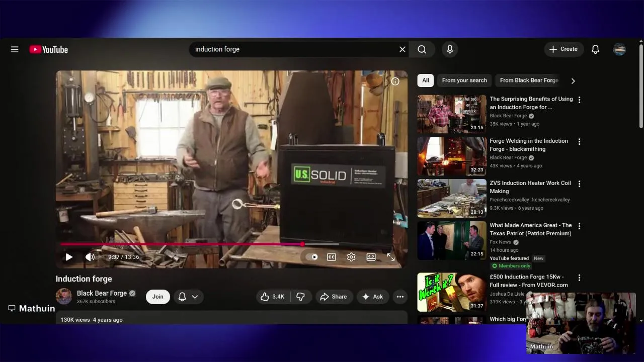Start voice search with the microphone
Image resolution: width=644 pixels, height=362 pixels.
click(x=450, y=49)
